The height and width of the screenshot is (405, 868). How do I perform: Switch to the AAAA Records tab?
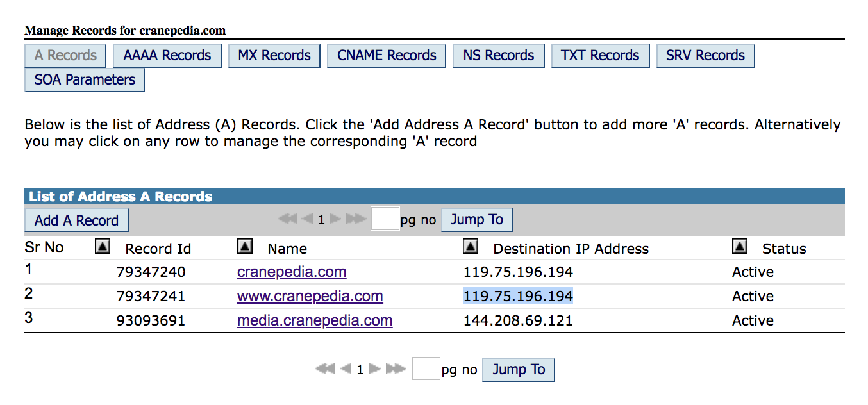(x=167, y=56)
